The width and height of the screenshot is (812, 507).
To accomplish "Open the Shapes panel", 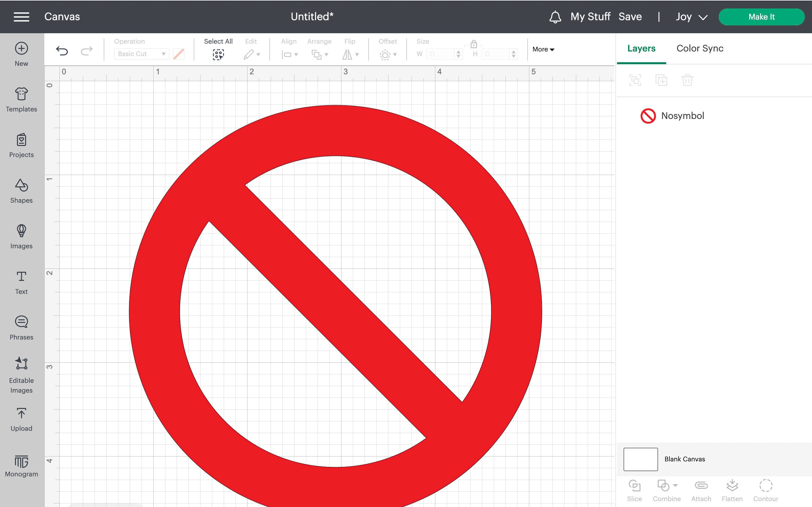I will click(x=21, y=191).
